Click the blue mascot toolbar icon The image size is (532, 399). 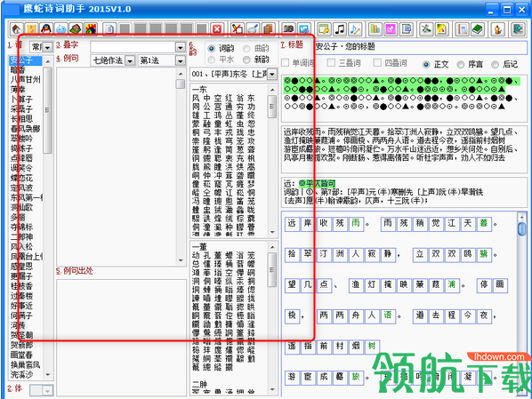[x=61, y=28]
